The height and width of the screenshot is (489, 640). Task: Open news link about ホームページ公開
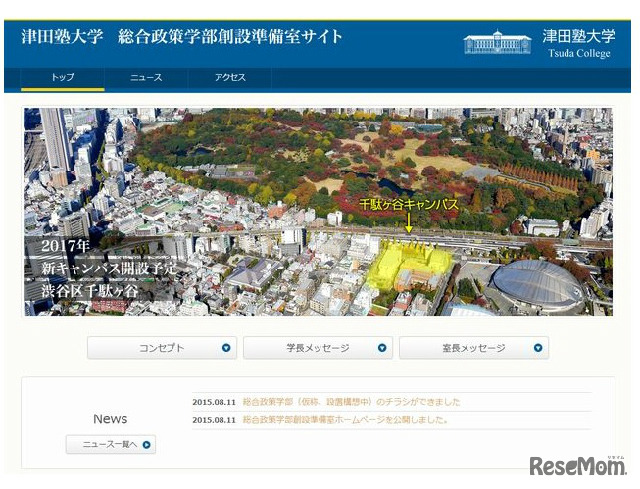pyautogui.click(x=345, y=420)
